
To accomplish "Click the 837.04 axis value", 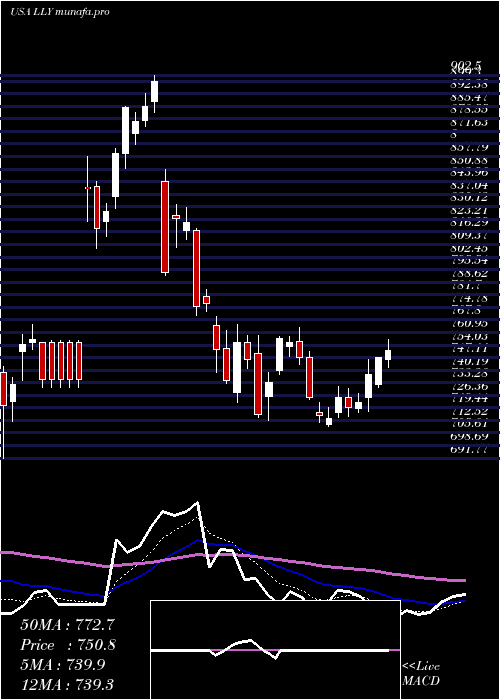I will (x=469, y=185).
